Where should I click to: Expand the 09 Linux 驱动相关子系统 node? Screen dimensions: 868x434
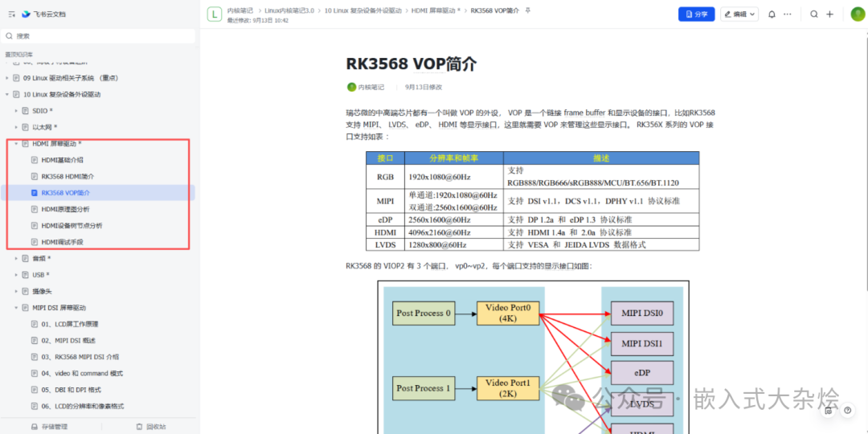click(7, 78)
